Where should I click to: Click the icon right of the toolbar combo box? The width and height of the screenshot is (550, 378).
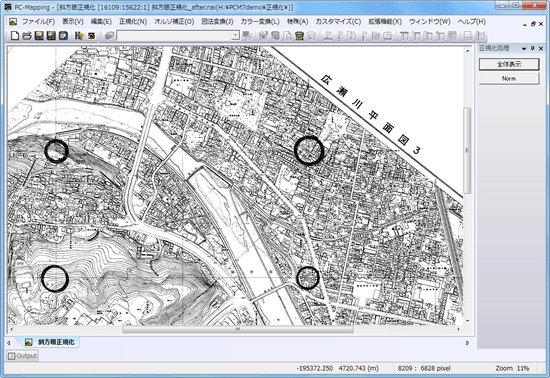point(247,35)
